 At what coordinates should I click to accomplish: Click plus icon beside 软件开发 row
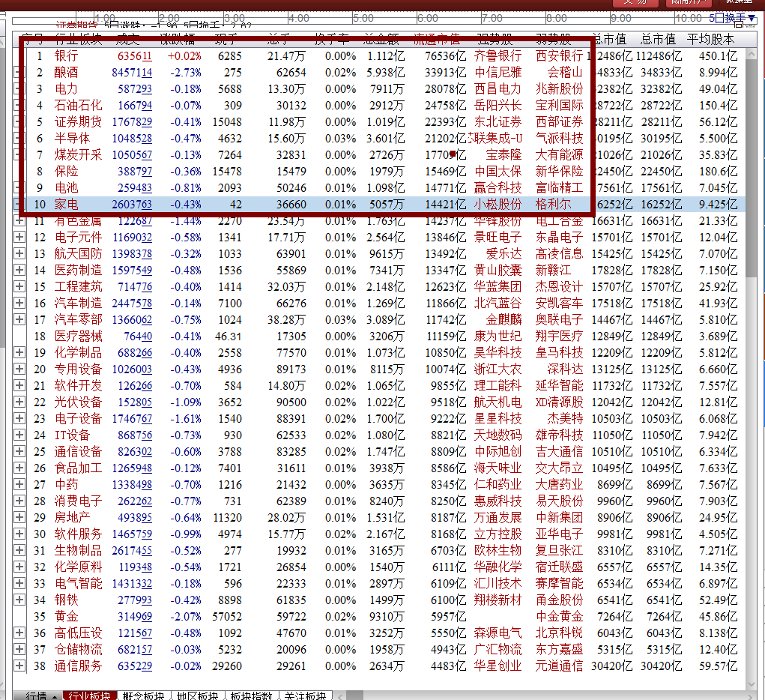click(x=20, y=386)
